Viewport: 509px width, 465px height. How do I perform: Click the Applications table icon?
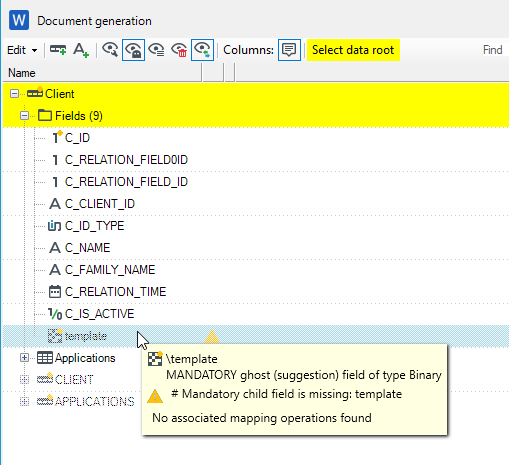tap(45, 358)
